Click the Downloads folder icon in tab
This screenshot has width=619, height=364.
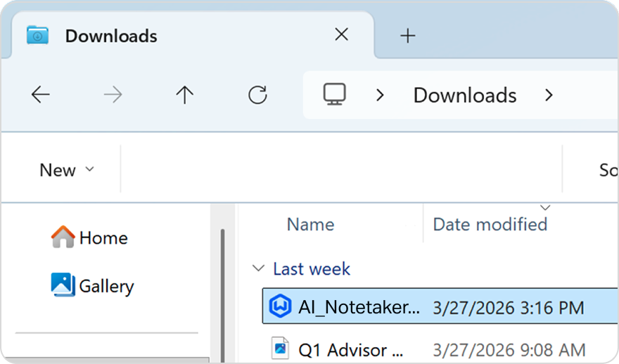tap(37, 35)
